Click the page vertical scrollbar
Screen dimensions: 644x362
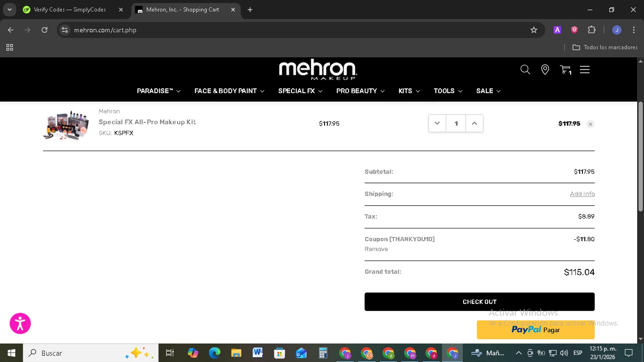640,157
